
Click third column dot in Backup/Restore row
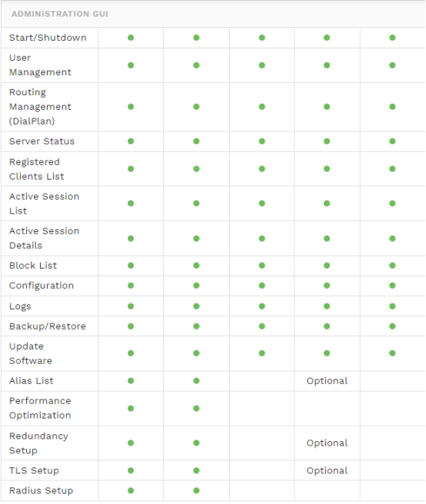click(x=262, y=327)
